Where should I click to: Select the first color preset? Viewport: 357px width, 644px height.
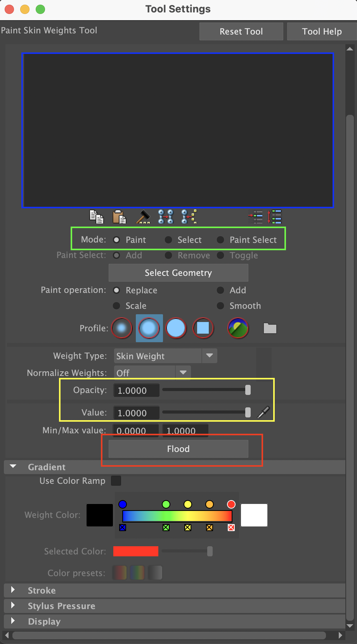tap(120, 573)
